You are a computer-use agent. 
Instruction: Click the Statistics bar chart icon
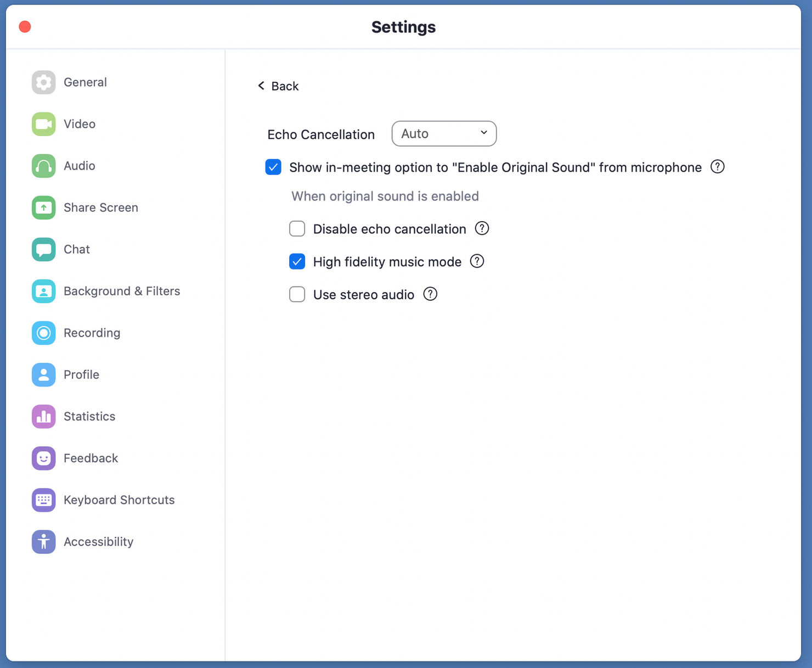coord(43,416)
